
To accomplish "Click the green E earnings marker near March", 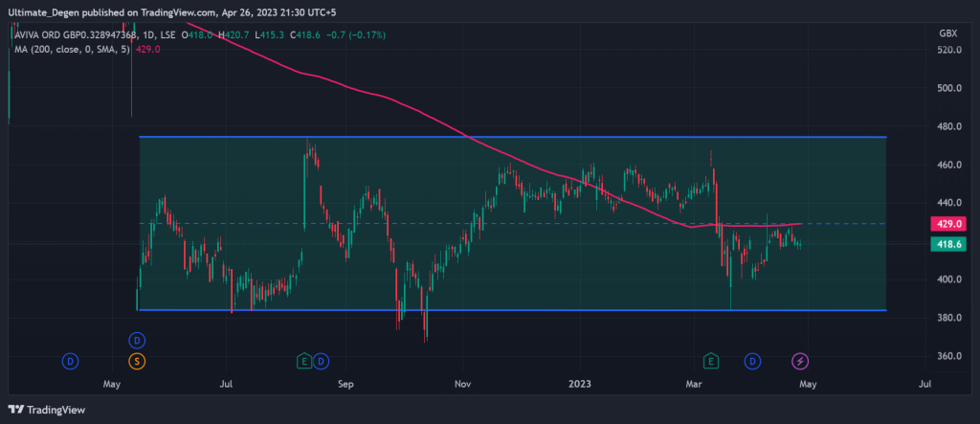I will coord(711,361).
